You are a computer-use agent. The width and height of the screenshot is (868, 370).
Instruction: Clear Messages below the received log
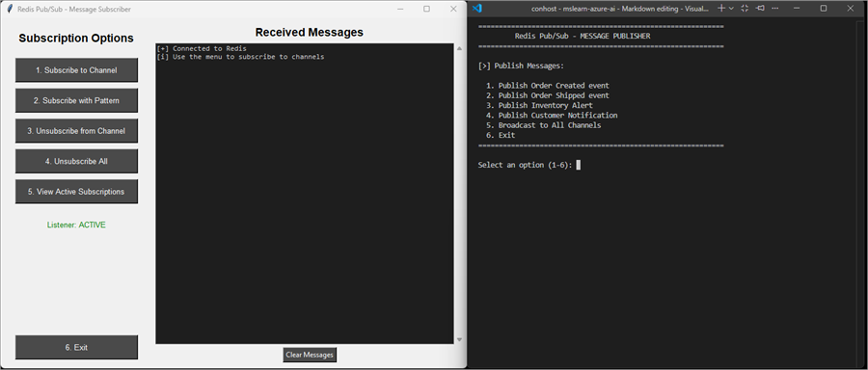pyautogui.click(x=310, y=355)
